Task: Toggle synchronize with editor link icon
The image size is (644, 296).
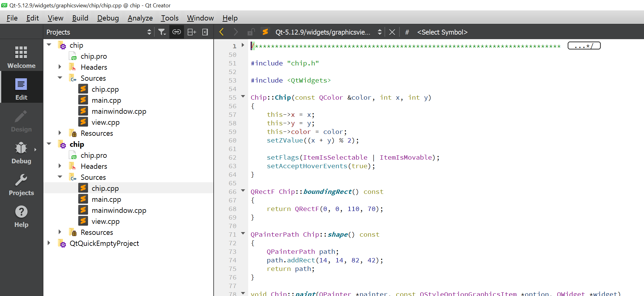Action: (177, 32)
